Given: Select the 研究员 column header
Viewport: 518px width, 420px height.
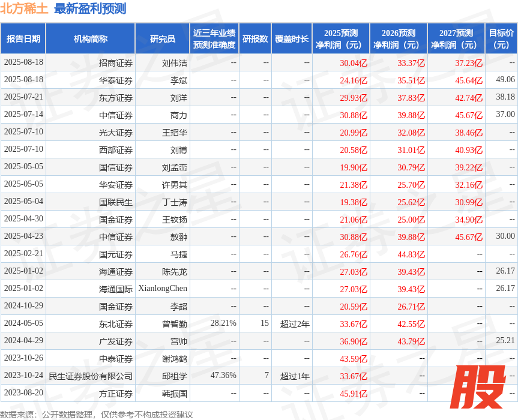Looking at the screenshot, I should coord(162,39).
